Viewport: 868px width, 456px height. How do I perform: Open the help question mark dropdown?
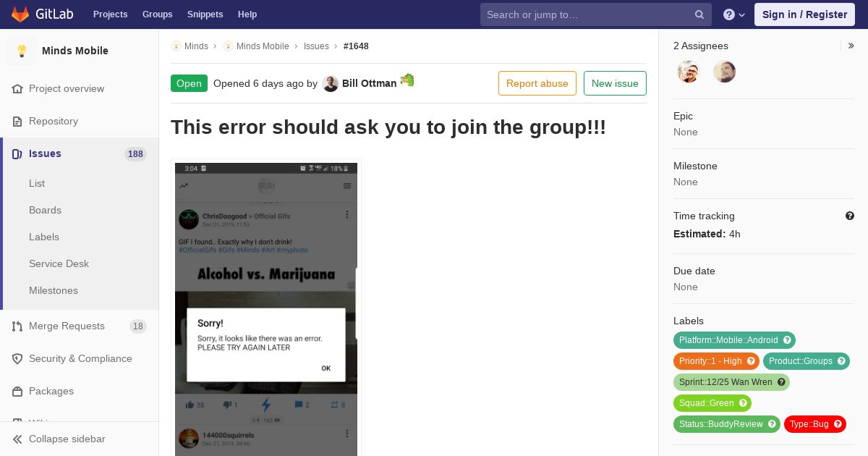[x=733, y=14]
